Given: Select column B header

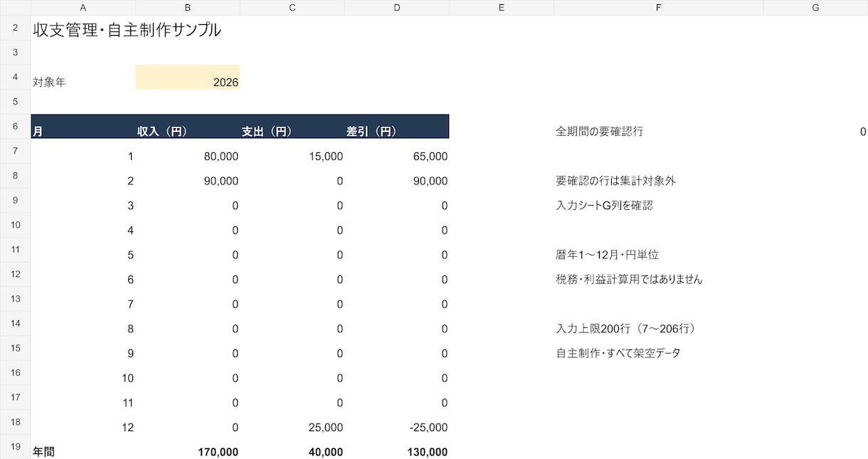Looking at the screenshot, I should [188, 7].
